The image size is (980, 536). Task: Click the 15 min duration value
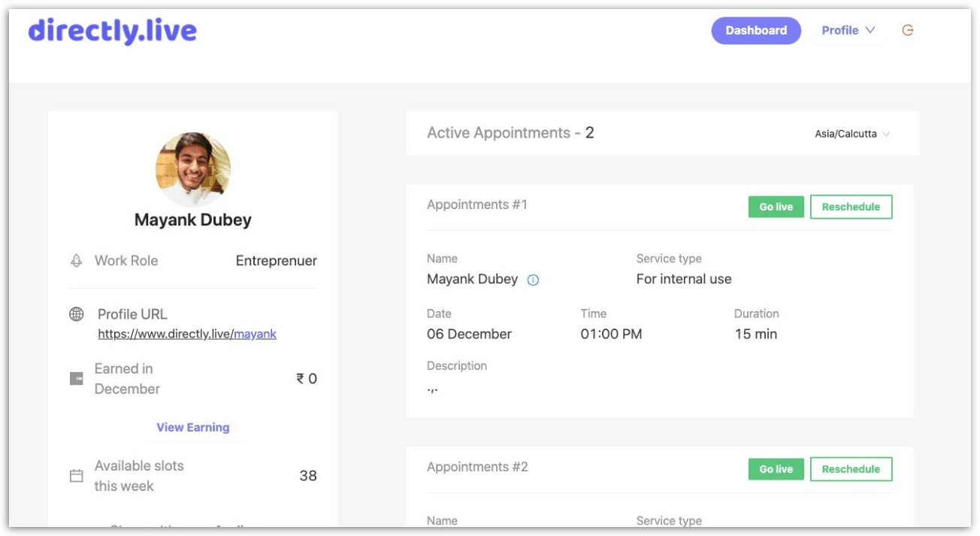(756, 335)
